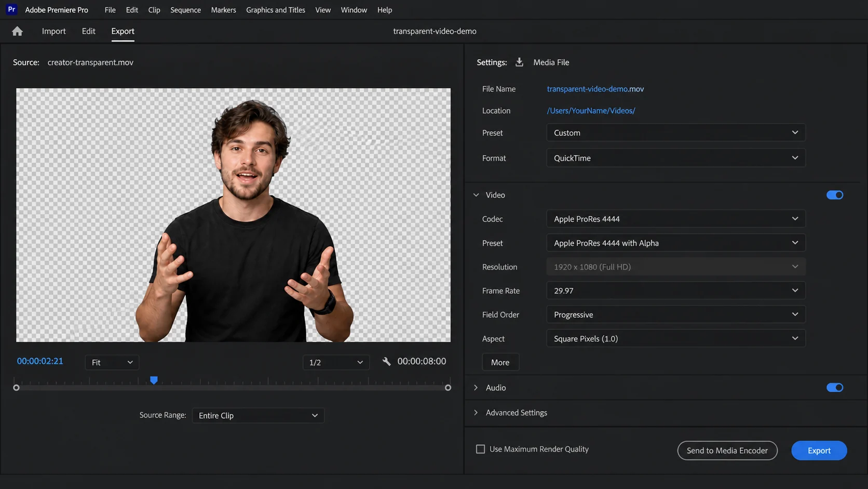This screenshot has height=489, width=868.
Task: Click the Premiere Pro app logo
Action: tap(11, 9)
